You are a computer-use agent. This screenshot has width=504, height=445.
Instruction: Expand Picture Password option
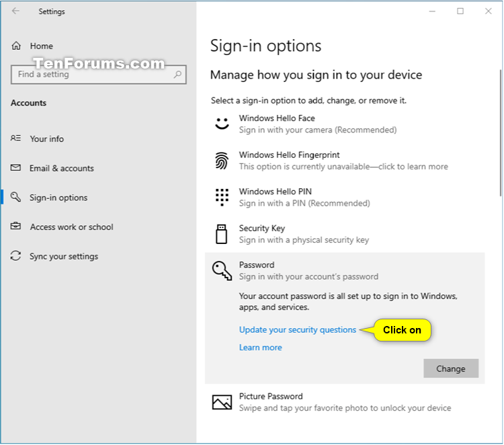[345, 402]
